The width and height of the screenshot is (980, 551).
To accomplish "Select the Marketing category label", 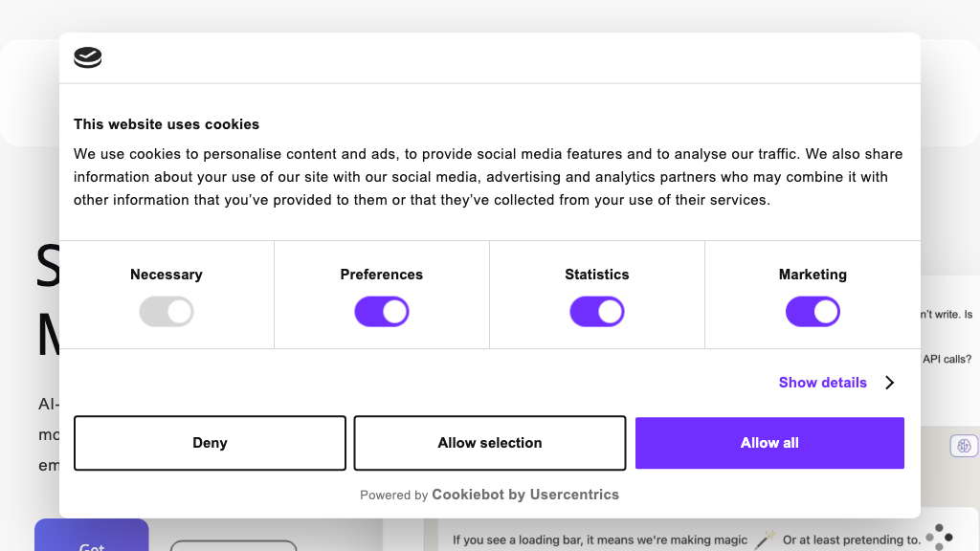I will (x=813, y=275).
